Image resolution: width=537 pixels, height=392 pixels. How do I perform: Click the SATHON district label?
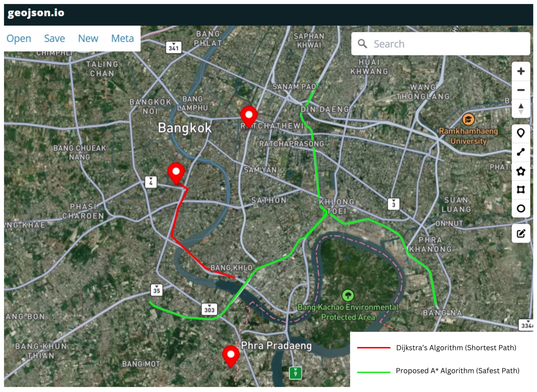(269, 200)
